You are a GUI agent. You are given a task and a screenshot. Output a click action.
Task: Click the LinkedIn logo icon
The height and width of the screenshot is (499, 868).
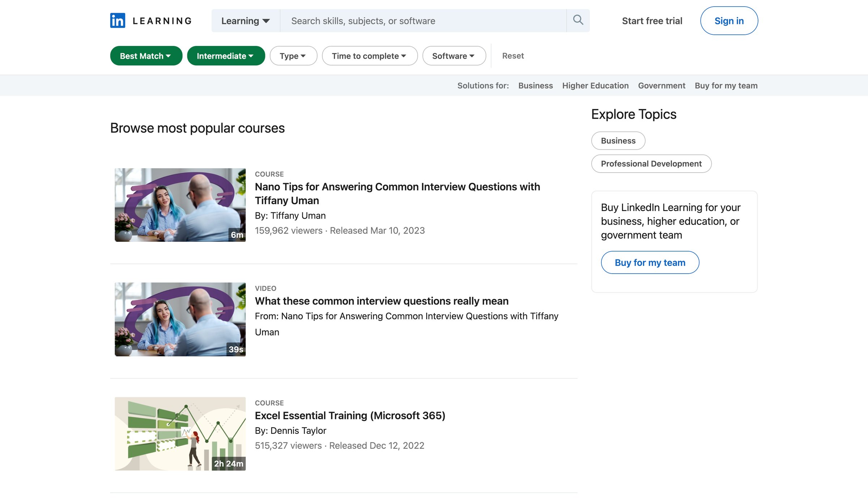click(118, 21)
